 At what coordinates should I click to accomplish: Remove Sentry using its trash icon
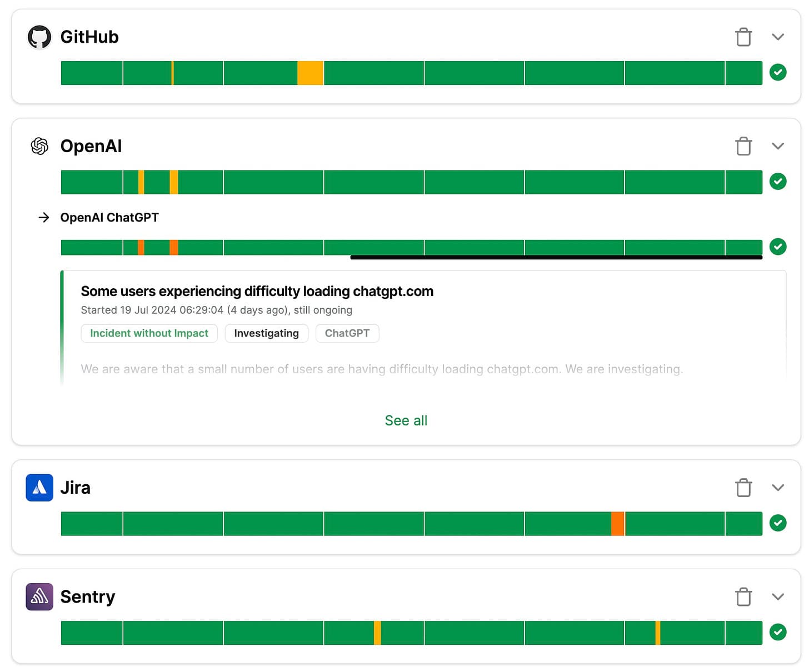click(x=743, y=597)
